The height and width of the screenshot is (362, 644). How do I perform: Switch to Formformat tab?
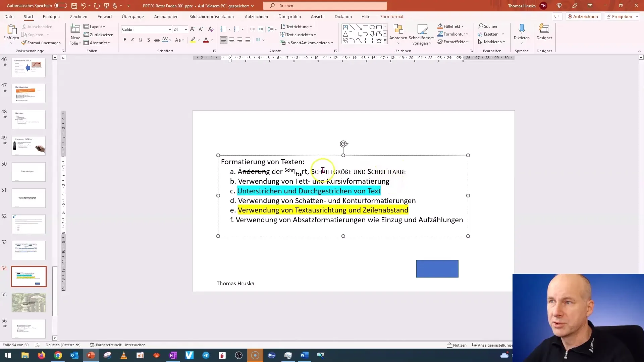[392, 16]
